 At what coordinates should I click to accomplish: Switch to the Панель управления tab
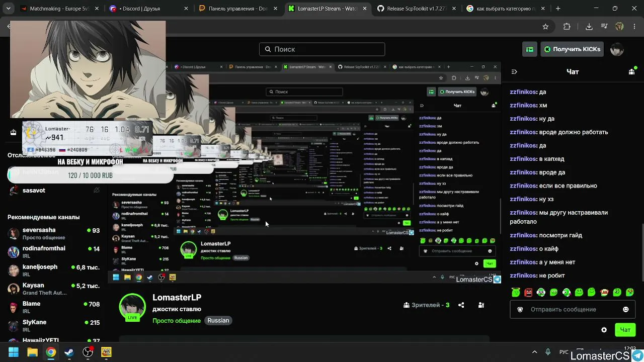238,9
